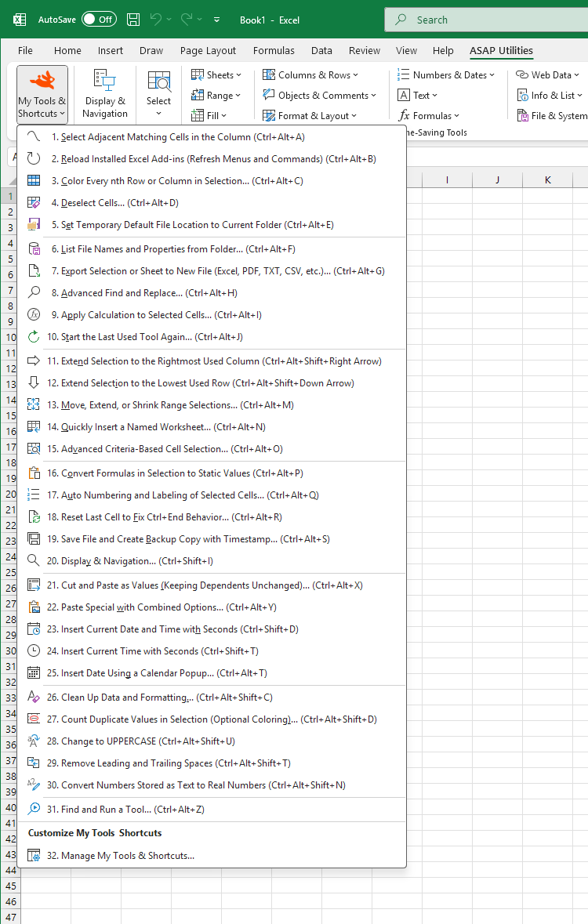Open the Range dropdown

tap(216, 96)
